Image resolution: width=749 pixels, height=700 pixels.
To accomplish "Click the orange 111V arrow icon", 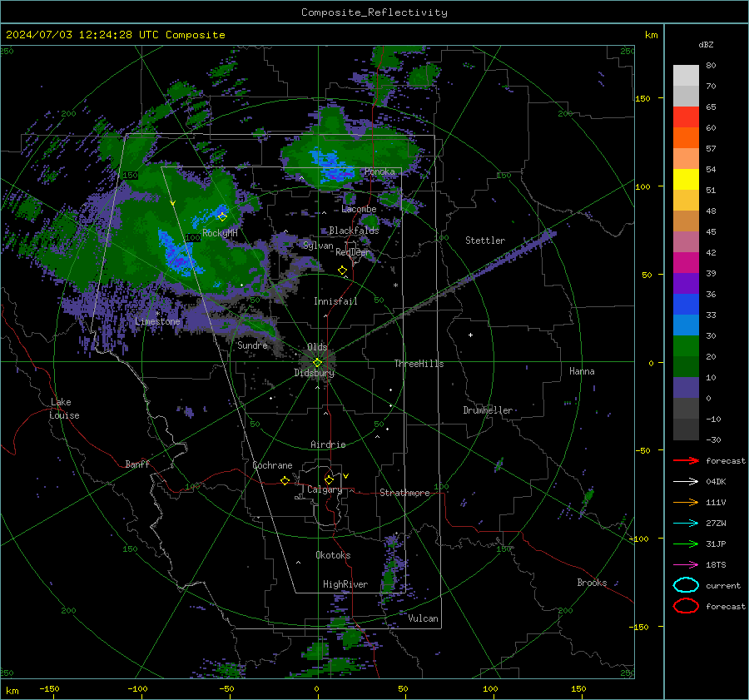I will click(686, 502).
